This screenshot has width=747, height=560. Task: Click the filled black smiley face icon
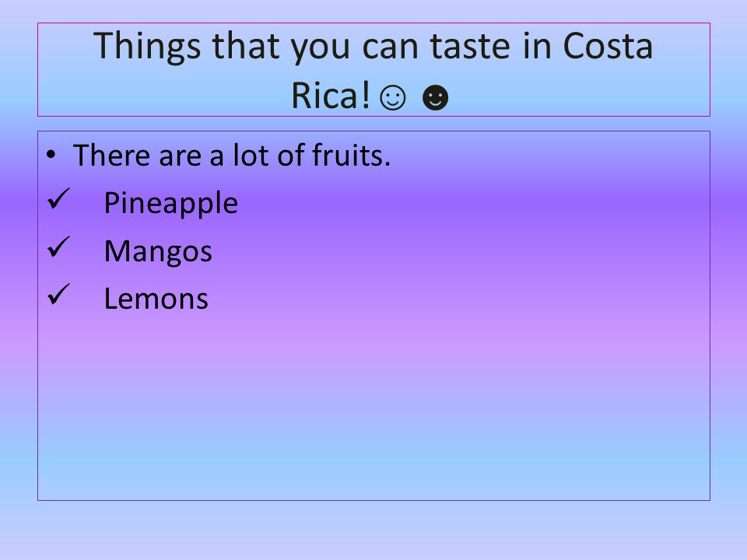436,98
